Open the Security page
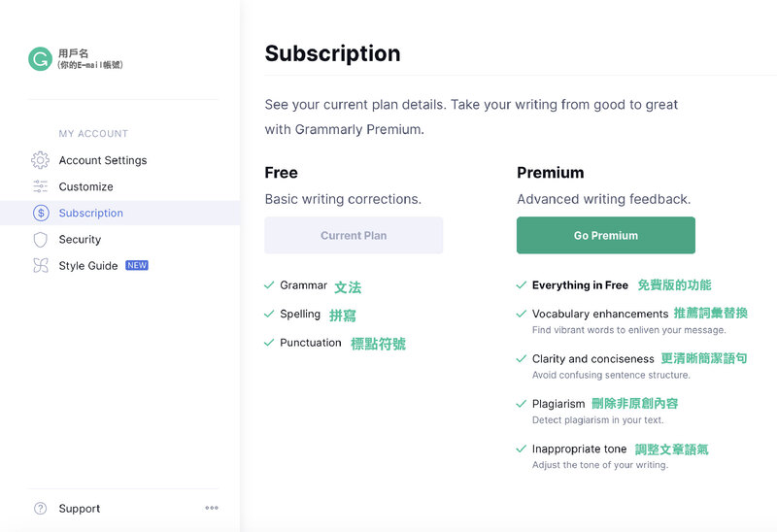 click(x=80, y=239)
